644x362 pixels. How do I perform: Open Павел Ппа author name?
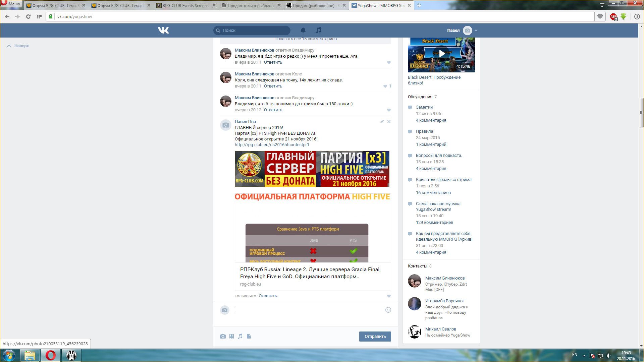pos(245,122)
